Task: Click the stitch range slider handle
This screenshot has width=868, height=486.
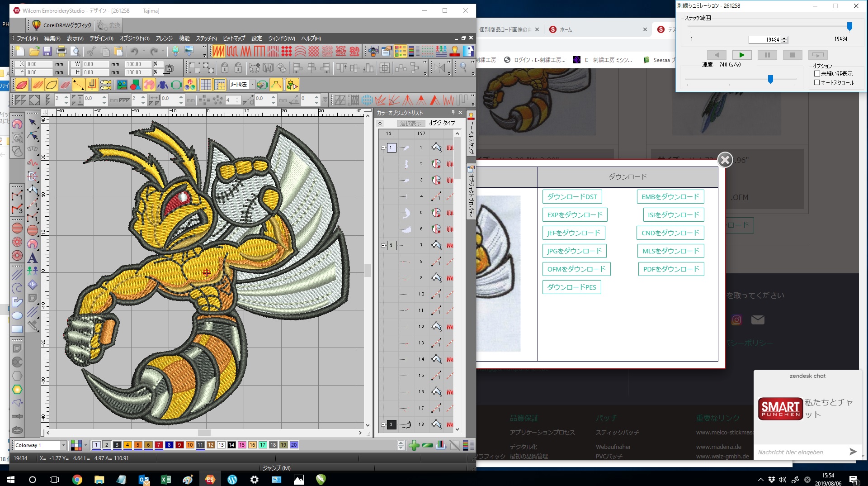Action: (849, 27)
